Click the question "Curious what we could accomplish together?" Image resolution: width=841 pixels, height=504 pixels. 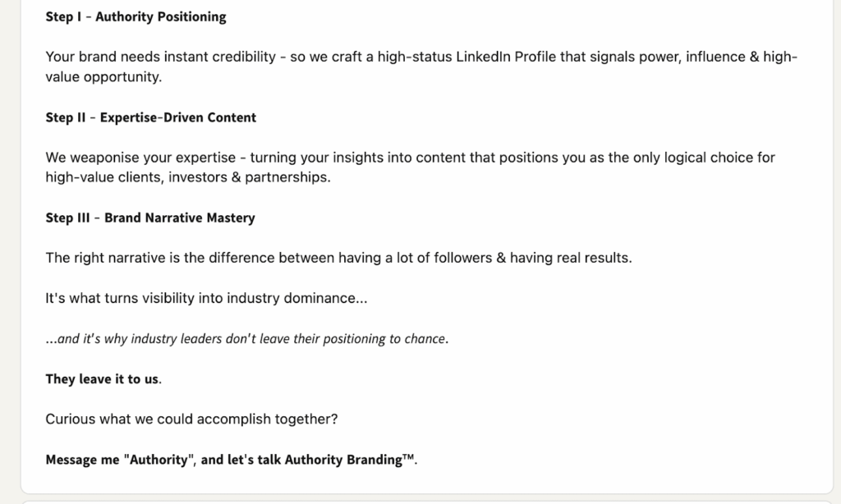click(191, 419)
